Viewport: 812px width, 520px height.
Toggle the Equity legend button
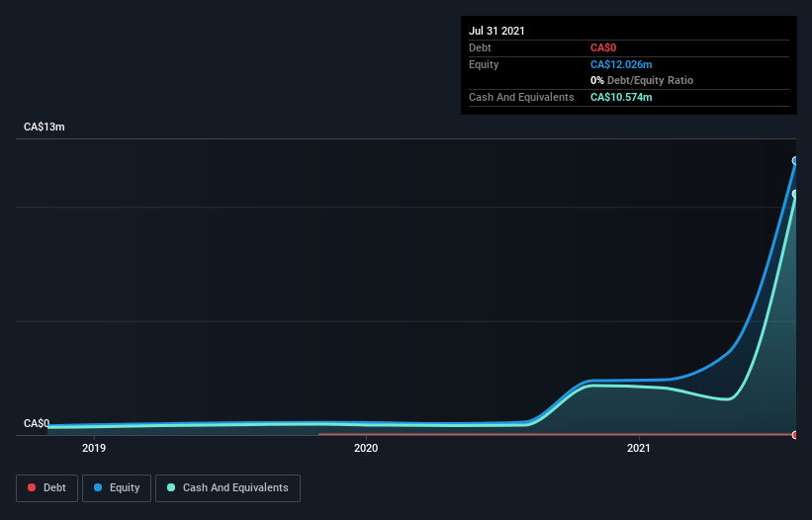click(x=117, y=488)
